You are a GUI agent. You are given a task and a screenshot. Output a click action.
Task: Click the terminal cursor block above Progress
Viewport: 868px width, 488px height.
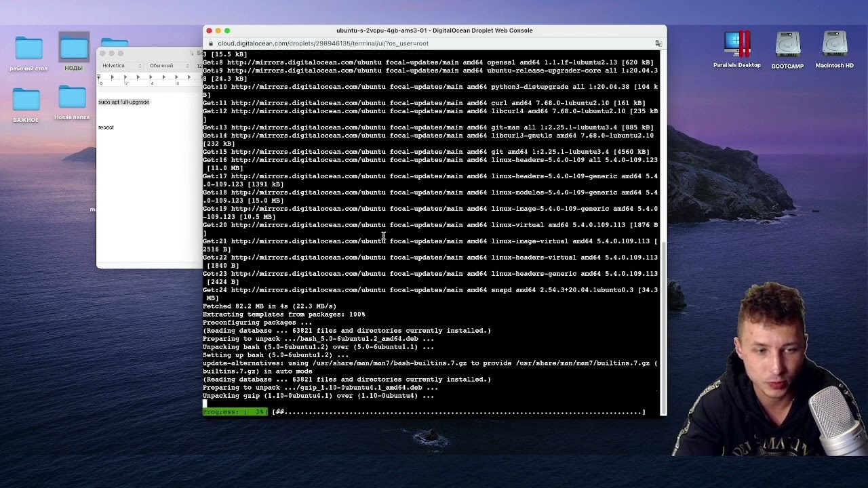pyautogui.click(x=205, y=404)
